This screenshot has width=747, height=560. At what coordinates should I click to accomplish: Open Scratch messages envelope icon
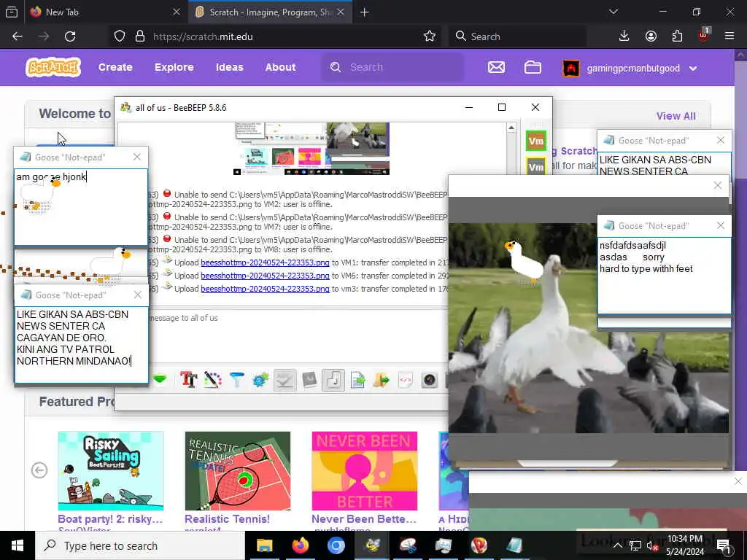tap(496, 67)
